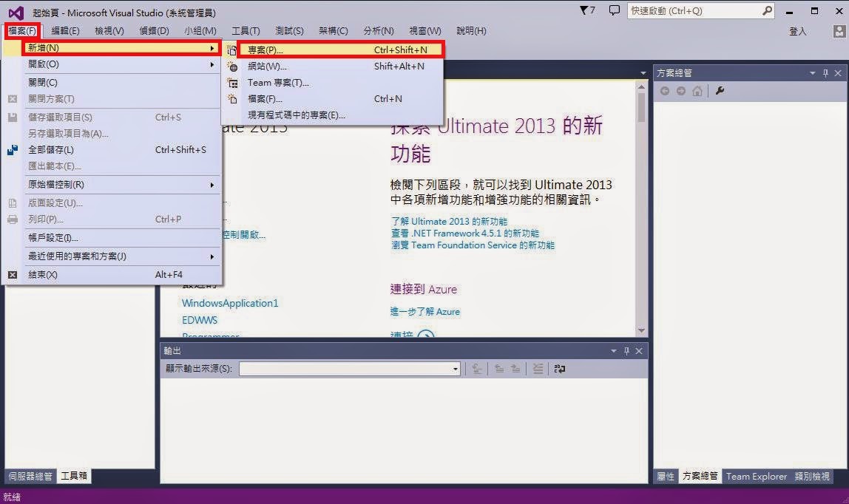Click Find Message in Code icon in 輸出 toolbar
Image resolution: width=849 pixels, height=504 pixels.
click(x=476, y=369)
